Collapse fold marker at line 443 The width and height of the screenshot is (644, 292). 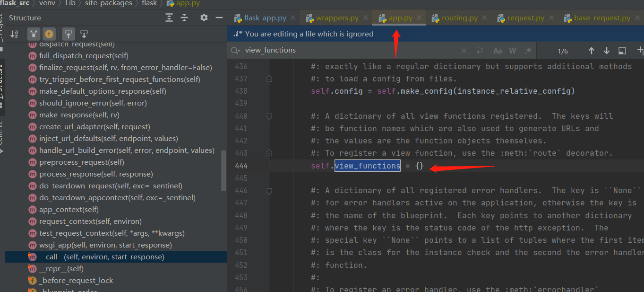coord(269,153)
